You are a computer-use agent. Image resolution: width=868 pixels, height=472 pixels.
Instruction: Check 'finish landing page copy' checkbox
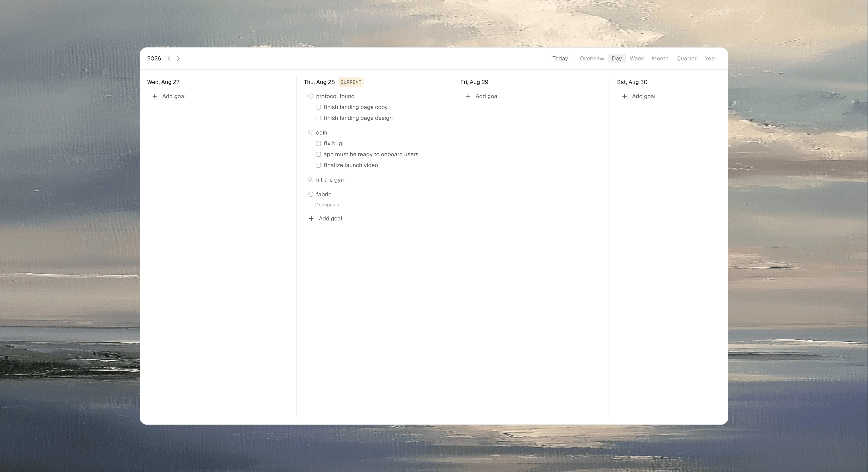tap(318, 107)
